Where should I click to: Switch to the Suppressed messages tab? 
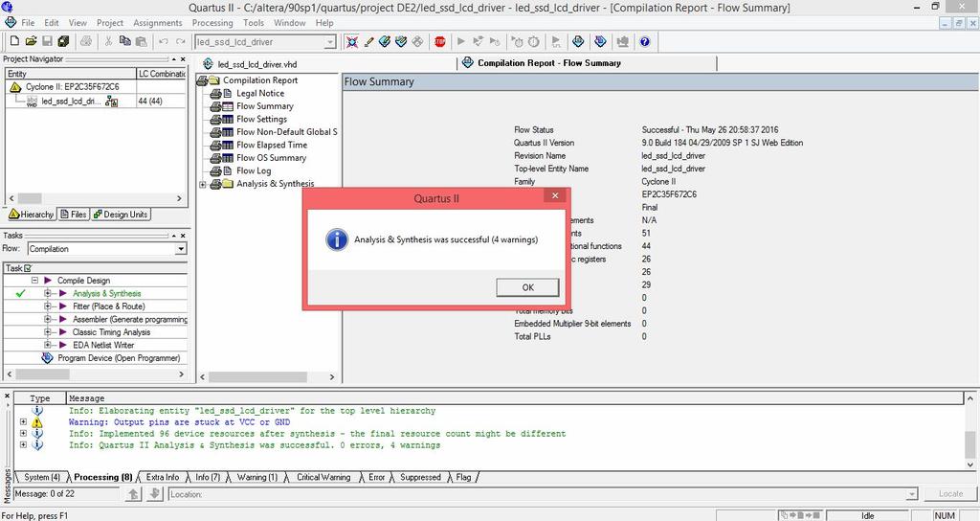click(420, 477)
